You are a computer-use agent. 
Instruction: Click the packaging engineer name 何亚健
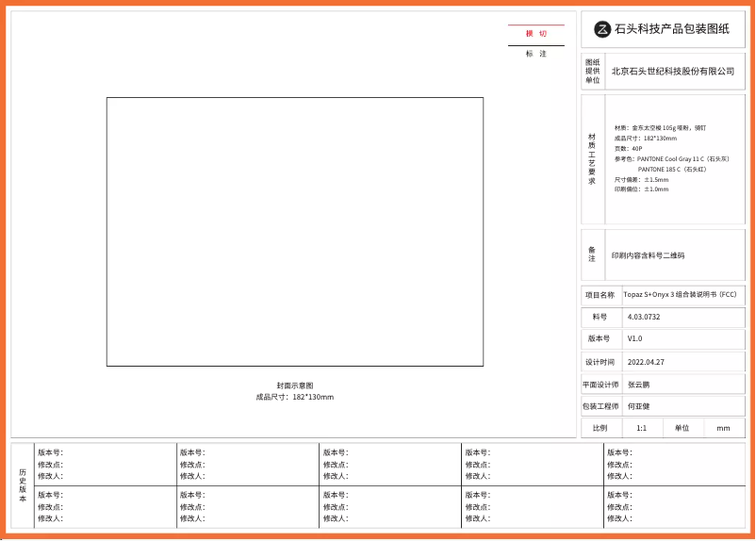[x=638, y=406]
